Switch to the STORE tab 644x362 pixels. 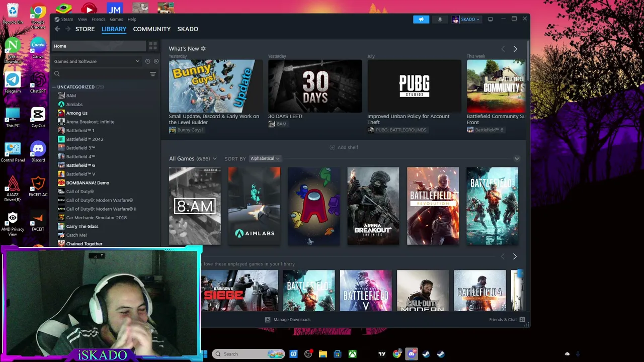[85, 29]
